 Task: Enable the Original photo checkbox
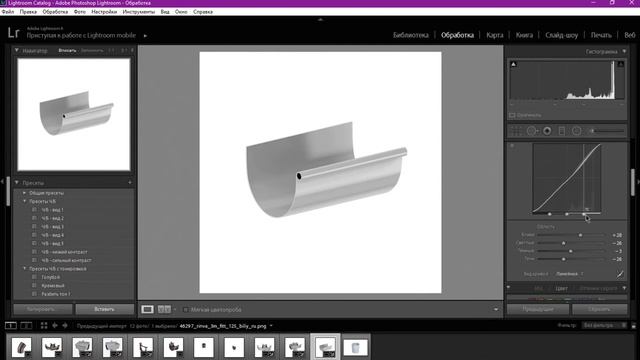point(512,116)
